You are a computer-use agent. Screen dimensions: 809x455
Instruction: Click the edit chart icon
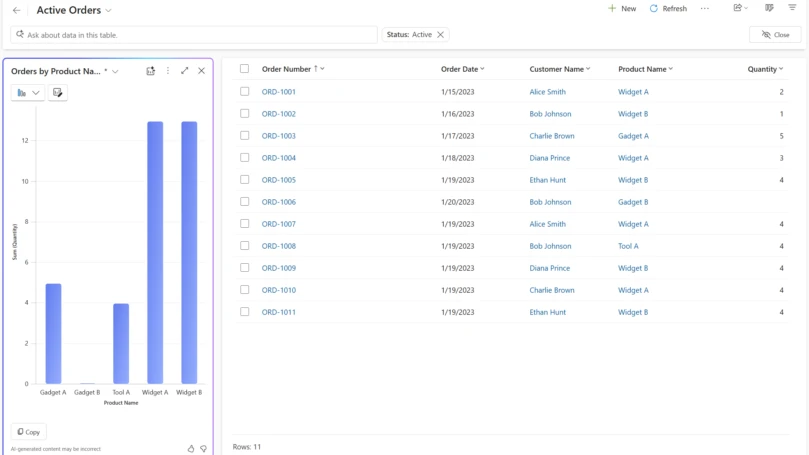pyautogui.click(x=58, y=93)
